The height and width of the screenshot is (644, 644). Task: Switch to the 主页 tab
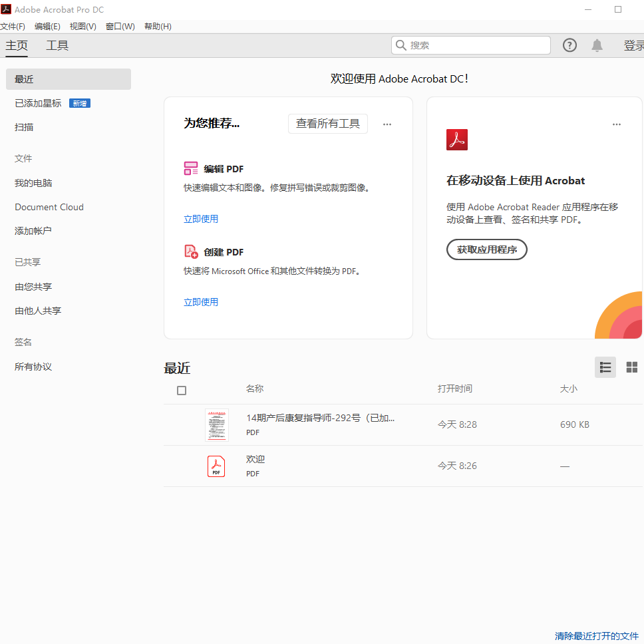[17, 45]
